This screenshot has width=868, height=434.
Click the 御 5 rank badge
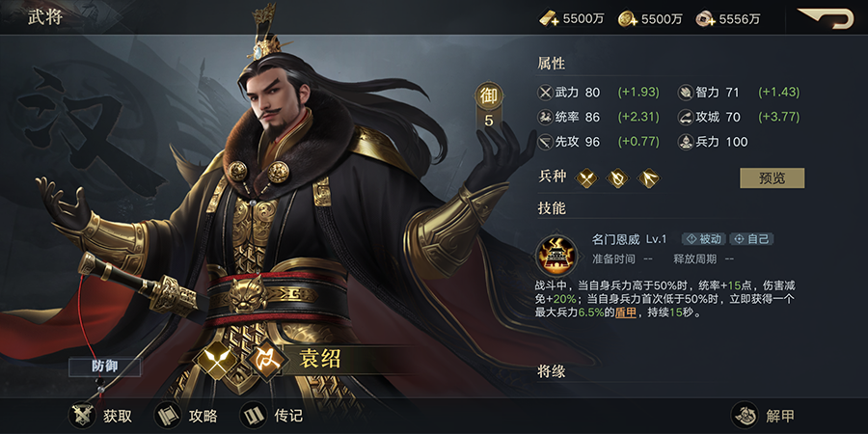488,107
